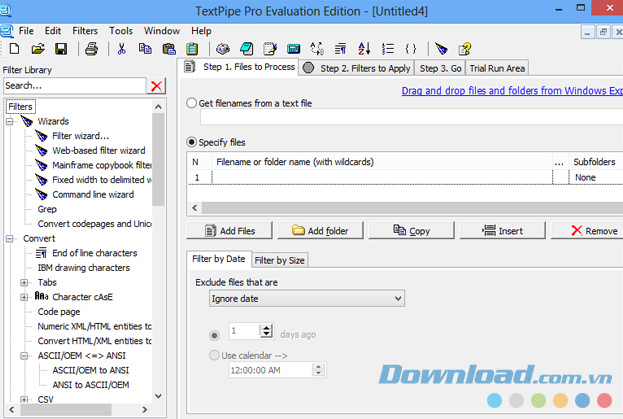Open the Window menu
This screenshot has width=623, height=419.
point(162,31)
